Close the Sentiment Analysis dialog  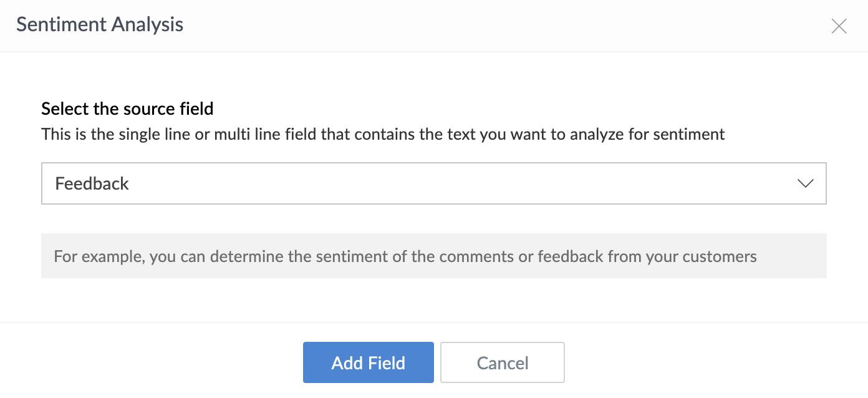[x=839, y=26]
